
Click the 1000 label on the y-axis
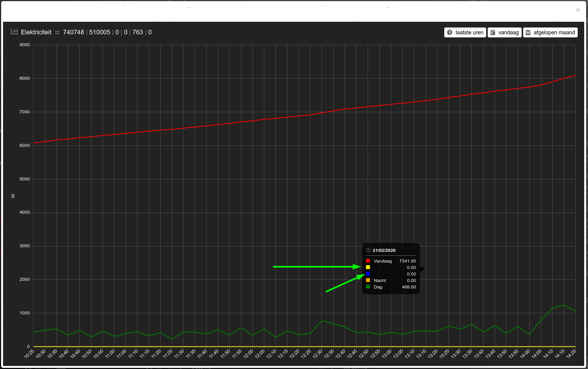coord(25,313)
